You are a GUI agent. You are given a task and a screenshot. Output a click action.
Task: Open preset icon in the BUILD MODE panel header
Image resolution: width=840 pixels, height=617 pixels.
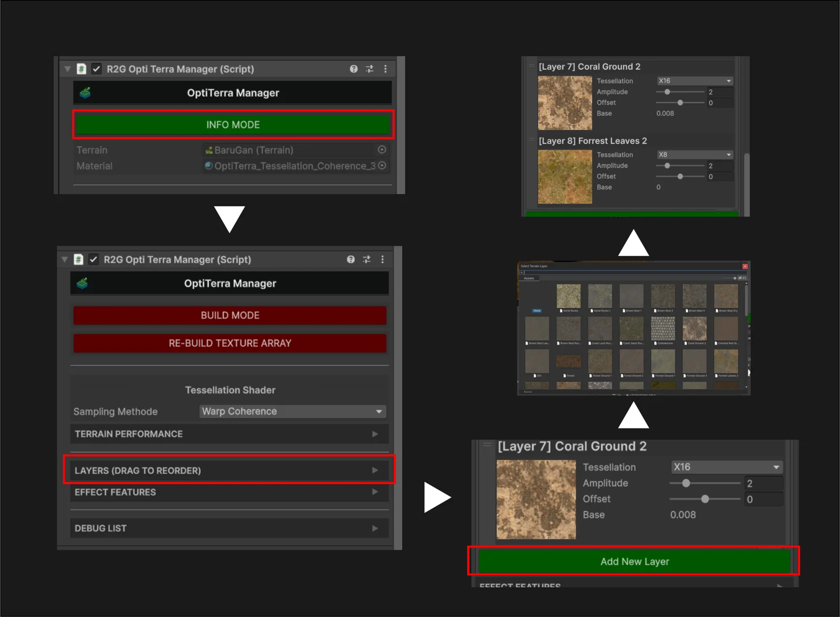tap(366, 259)
